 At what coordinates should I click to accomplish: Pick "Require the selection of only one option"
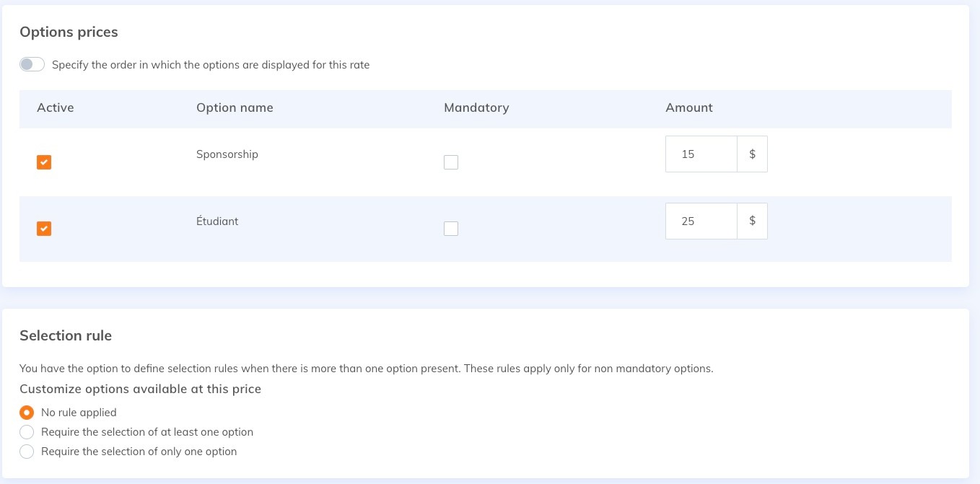pos(27,452)
